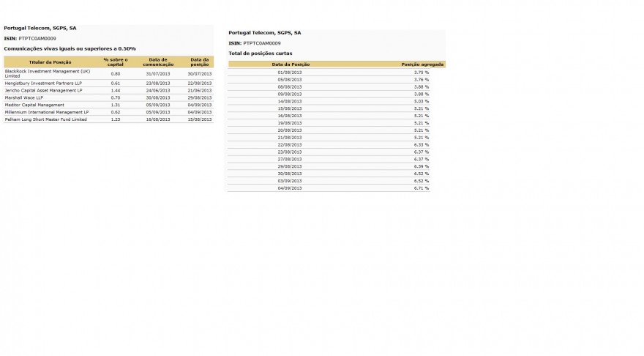Click the 'Data da posição' header in holders table
Image resolution: width=644 pixels, height=356 pixels.
[200, 62]
